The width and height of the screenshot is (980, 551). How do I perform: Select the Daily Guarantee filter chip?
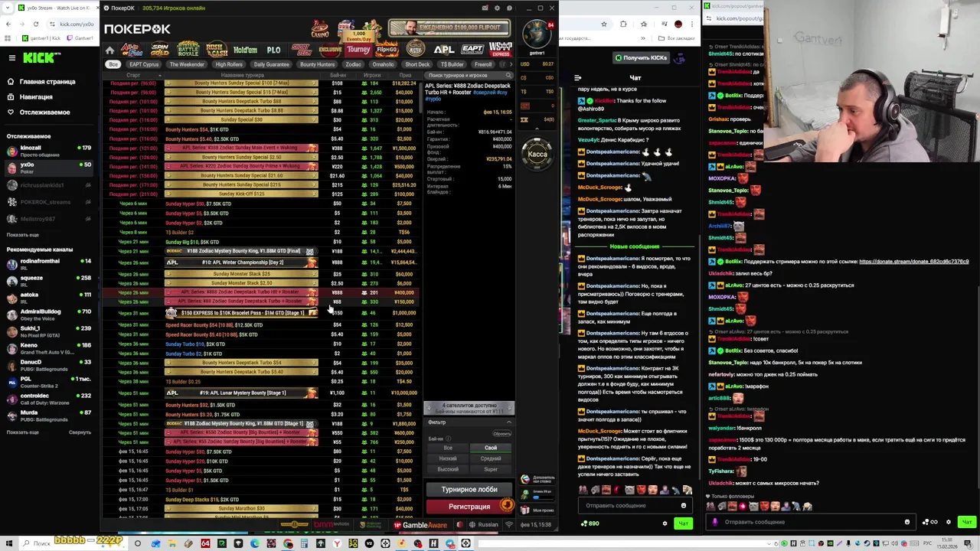tap(272, 65)
